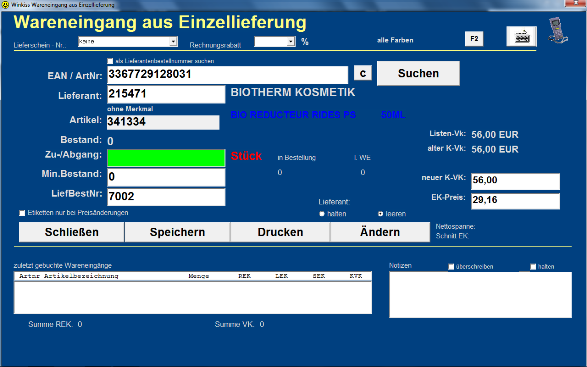Save the entry with Speichern
Viewport: 587px width, 367px height.
point(177,232)
